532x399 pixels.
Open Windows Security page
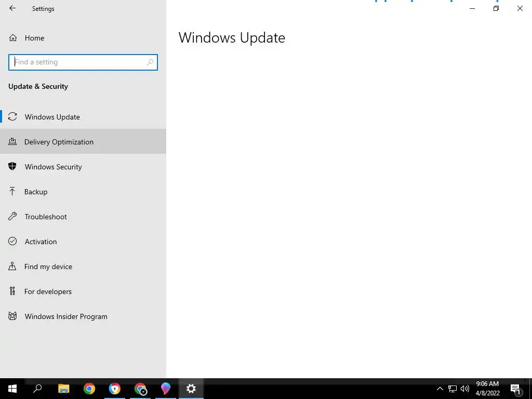[x=83, y=167]
